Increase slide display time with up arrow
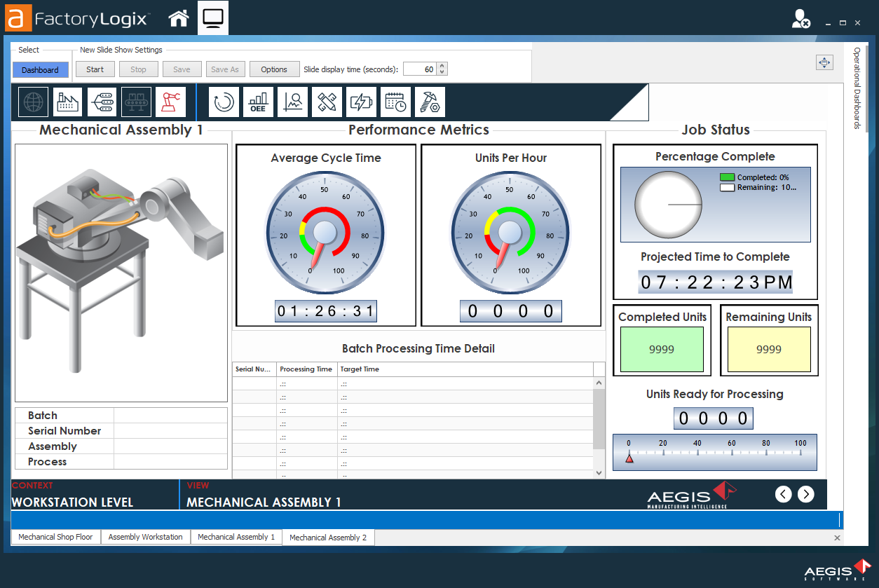Image resolution: width=879 pixels, height=588 pixels. point(442,65)
